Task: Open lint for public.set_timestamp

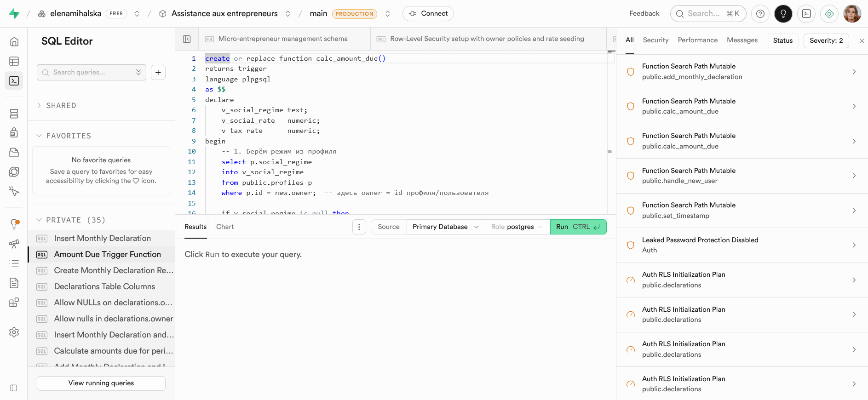Action: click(x=742, y=211)
